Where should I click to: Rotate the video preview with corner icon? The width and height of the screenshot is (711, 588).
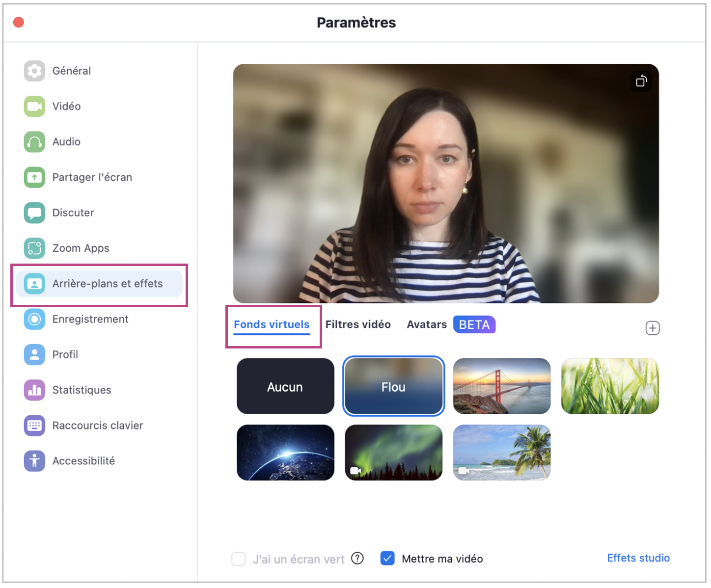(641, 81)
